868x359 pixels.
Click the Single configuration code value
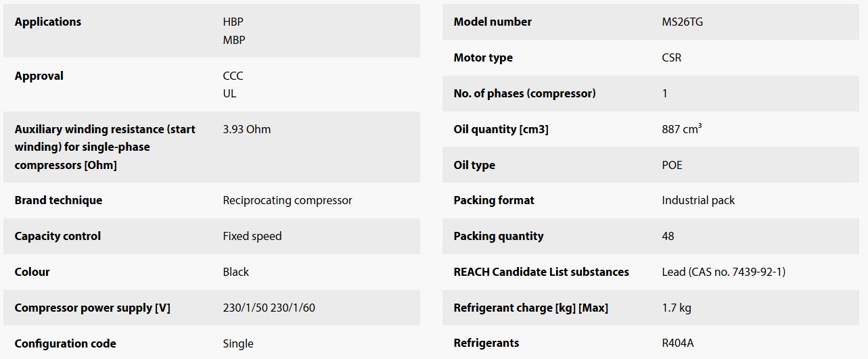click(237, 343)
